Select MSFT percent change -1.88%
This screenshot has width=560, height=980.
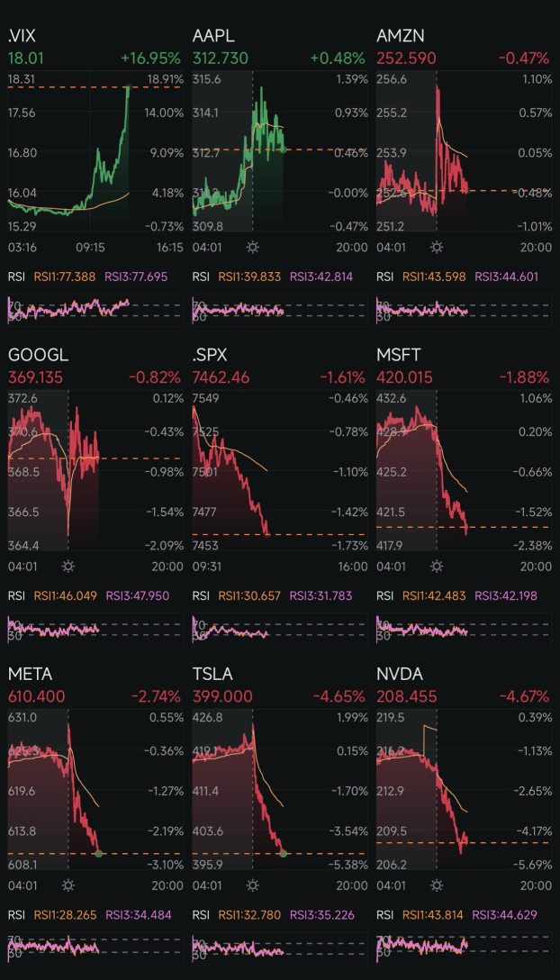527,377
